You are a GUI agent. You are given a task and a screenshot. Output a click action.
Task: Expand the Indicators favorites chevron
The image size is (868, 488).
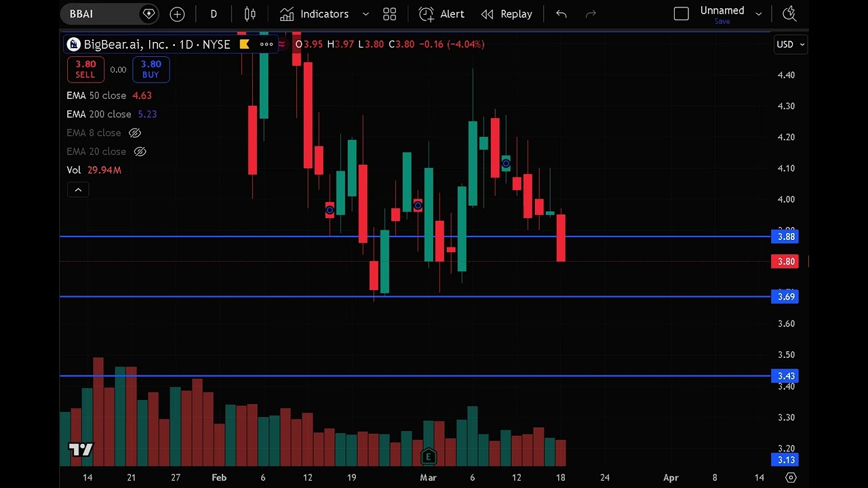[366, 14]
